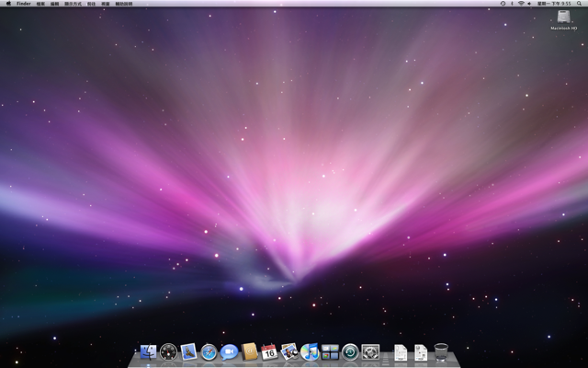Open the 編輯 (Edit) menu
This screenshot has height=368, width=588.
(55, 4)
